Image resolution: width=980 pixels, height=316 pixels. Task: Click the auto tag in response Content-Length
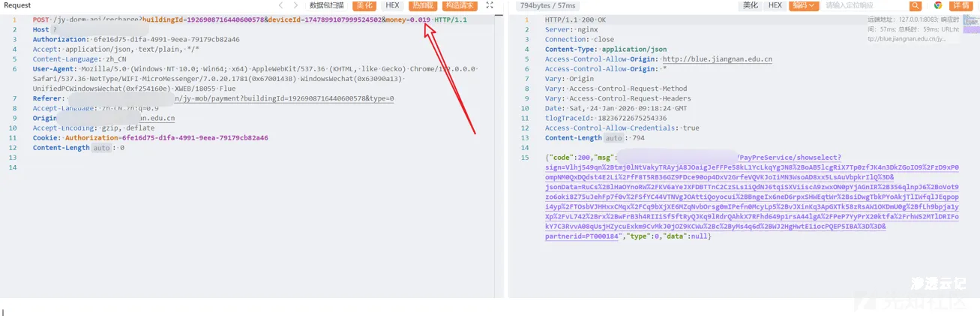click(x=613, y=138)
